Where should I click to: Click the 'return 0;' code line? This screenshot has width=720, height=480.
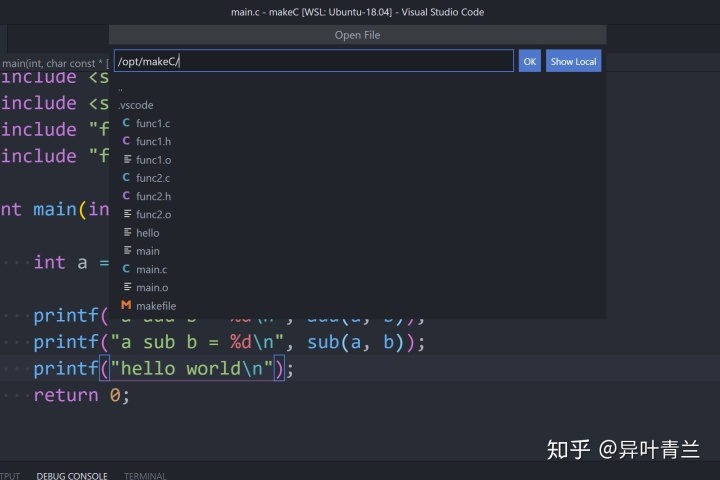click(82, 395)
